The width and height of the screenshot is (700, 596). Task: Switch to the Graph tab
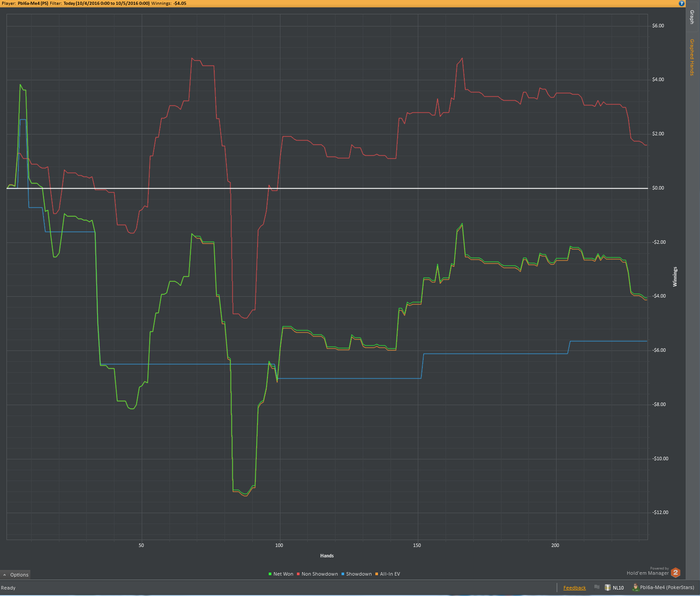[692, 17]
